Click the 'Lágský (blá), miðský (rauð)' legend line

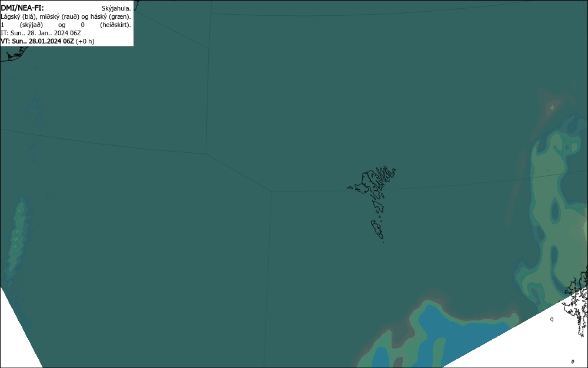coord(66,16)
